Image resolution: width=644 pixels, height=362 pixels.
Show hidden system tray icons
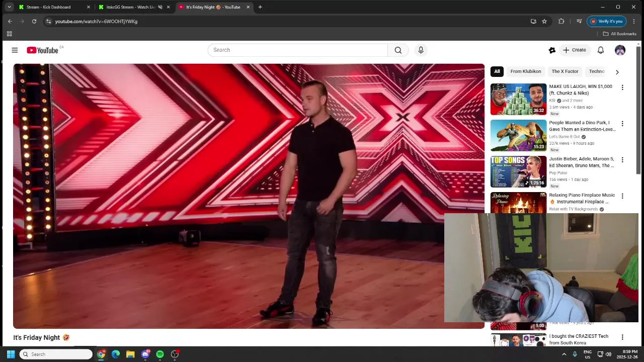[564, 354]
